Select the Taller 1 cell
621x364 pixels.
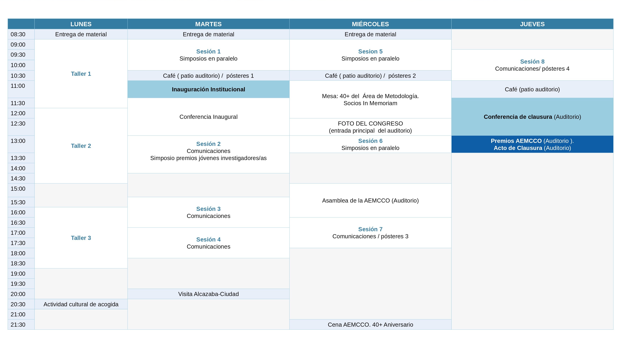point(81,74)
